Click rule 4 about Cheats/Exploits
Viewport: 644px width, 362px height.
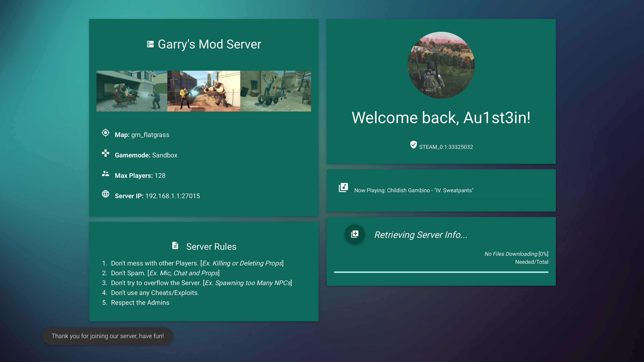(x=155, y=293)
